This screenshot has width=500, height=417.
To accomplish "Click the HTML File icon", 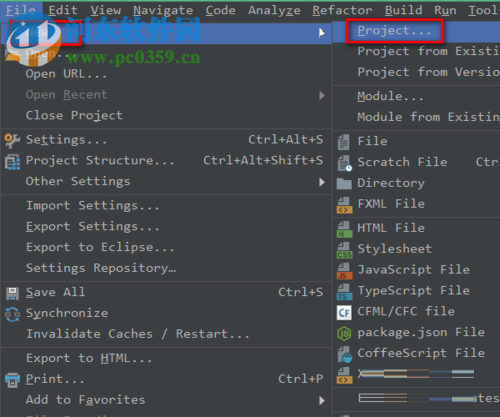I will tap(344, 229).
